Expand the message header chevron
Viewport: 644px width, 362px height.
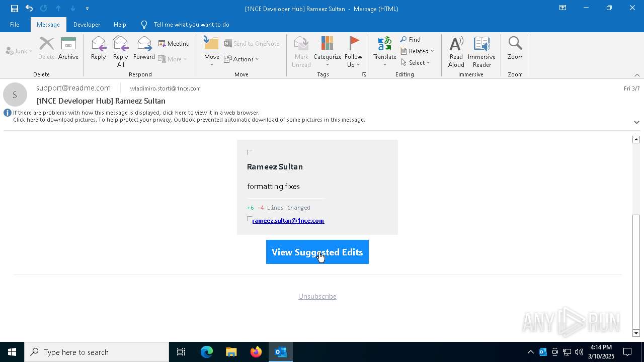click(x=636, y=122)
